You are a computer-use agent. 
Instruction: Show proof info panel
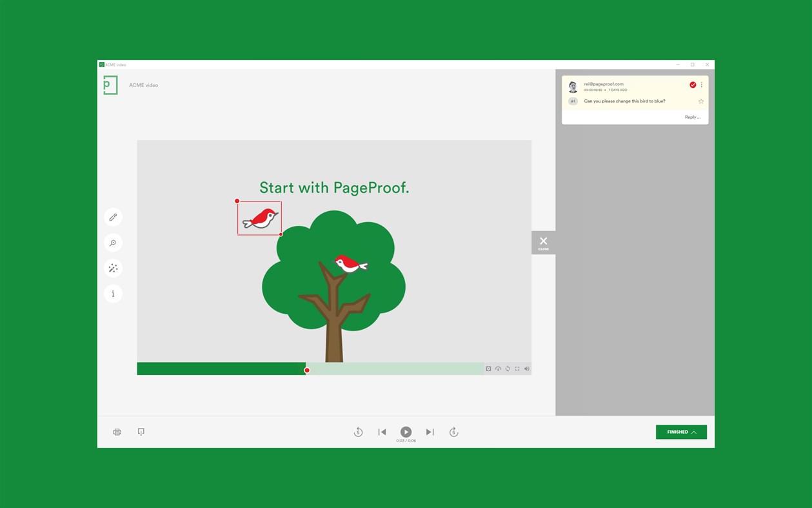point(113,294)
